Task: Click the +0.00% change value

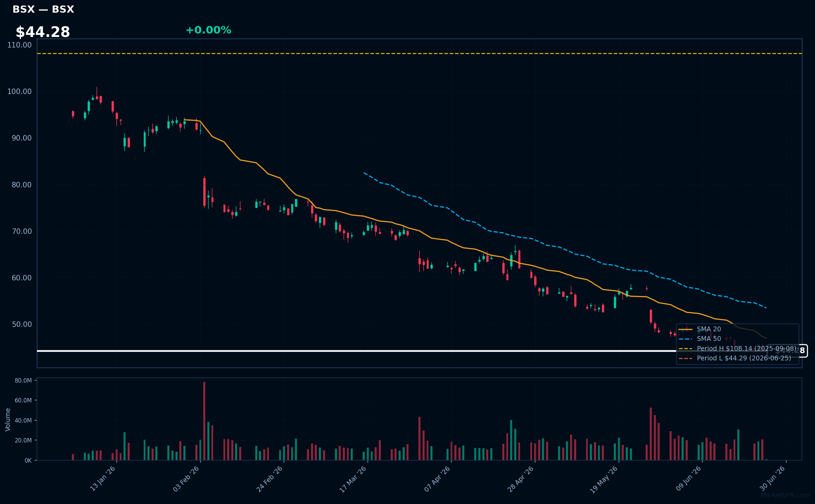Action: (208, 30)
